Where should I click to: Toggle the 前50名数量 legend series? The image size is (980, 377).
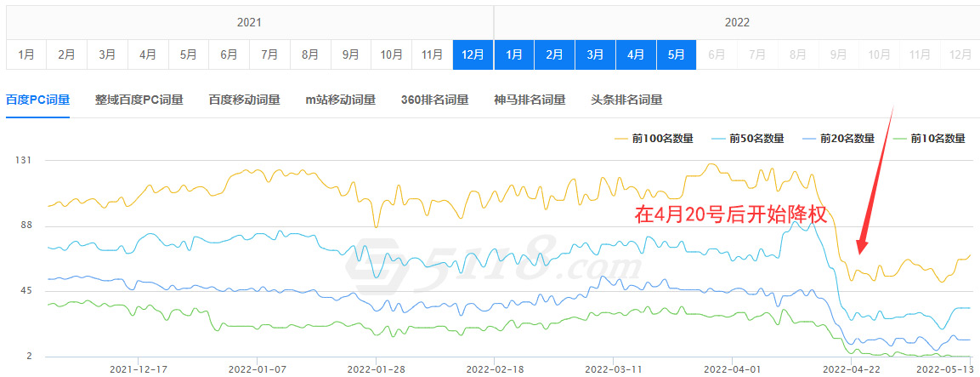(x=747, y=138)
